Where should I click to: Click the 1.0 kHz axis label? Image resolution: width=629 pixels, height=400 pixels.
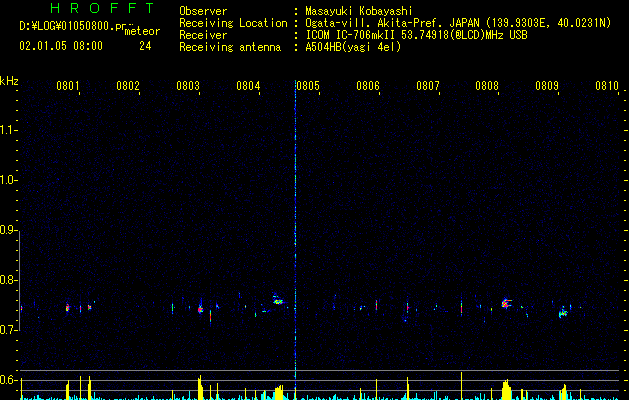pyautogui.click(x=8, y=180)
